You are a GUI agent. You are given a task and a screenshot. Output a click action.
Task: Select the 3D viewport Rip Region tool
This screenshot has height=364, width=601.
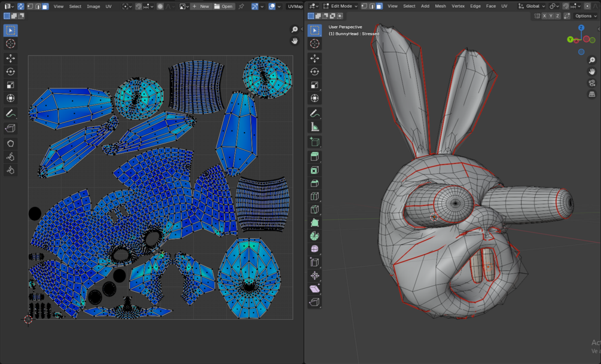(315, 302)
